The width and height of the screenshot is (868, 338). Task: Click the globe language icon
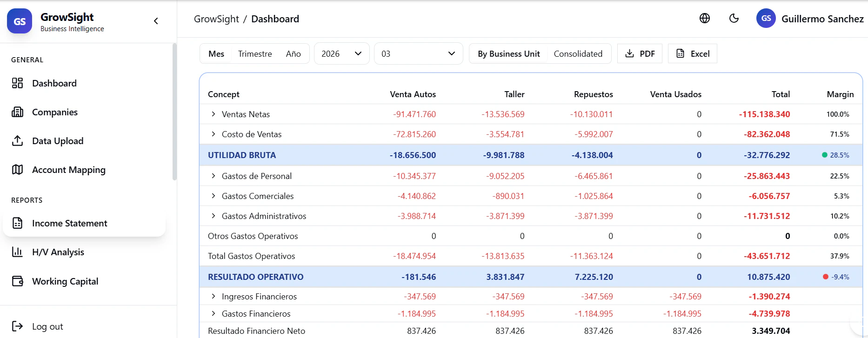pyautogui.click(x=705, y=18)
